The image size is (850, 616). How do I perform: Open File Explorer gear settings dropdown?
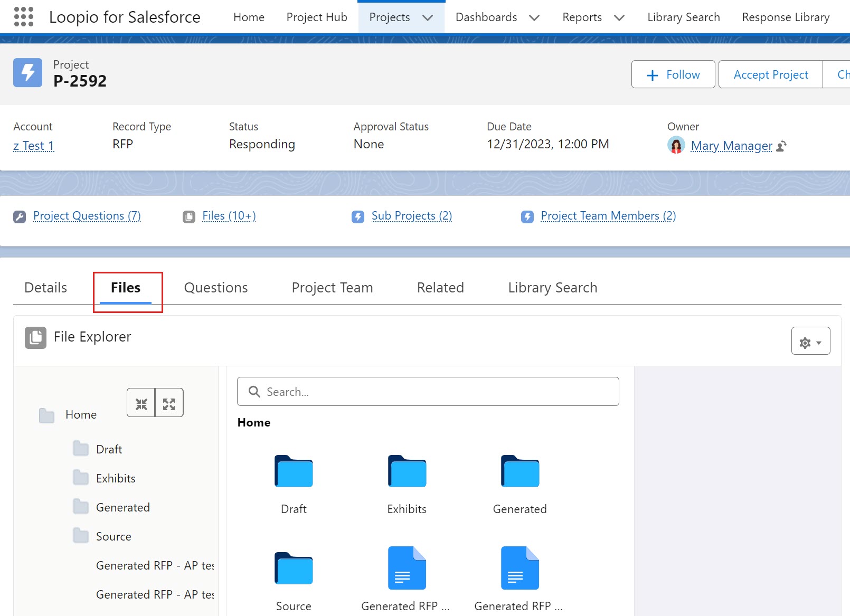[x=810, y=341]
